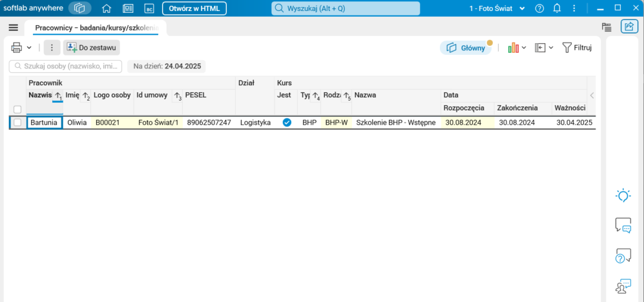Select the Bartunia surname cell

coord(45,123)
